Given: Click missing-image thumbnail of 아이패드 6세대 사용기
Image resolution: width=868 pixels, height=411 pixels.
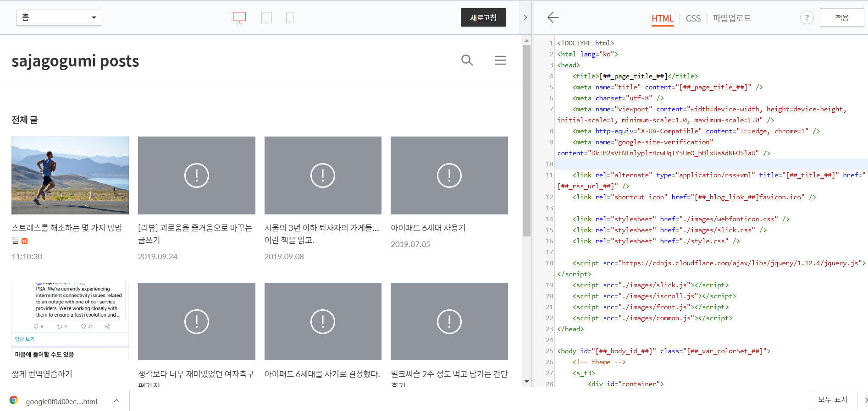Looking at the screenshot, I should point(449,175).
